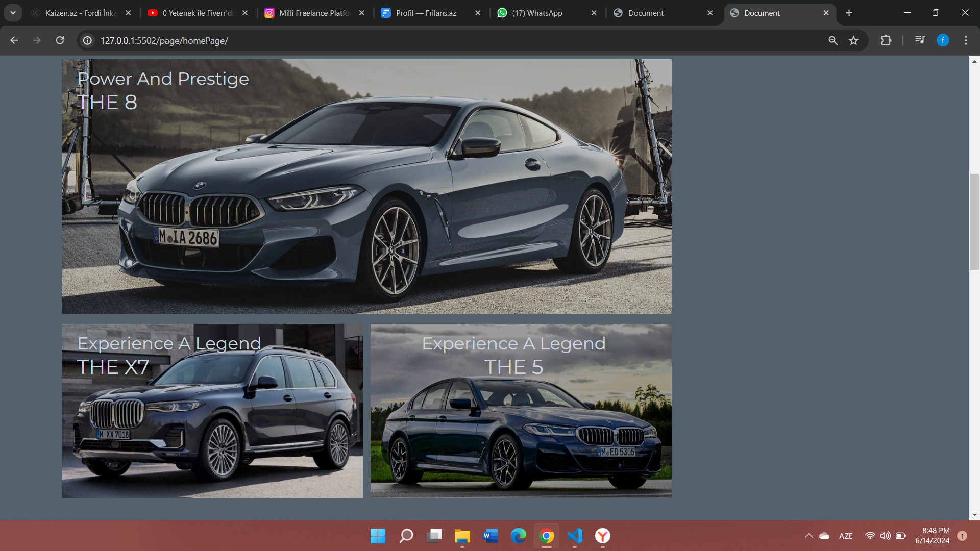This screenshot has height=551, width=980.
Task: Restore down the Chrome window
Action: pos(936,13)
